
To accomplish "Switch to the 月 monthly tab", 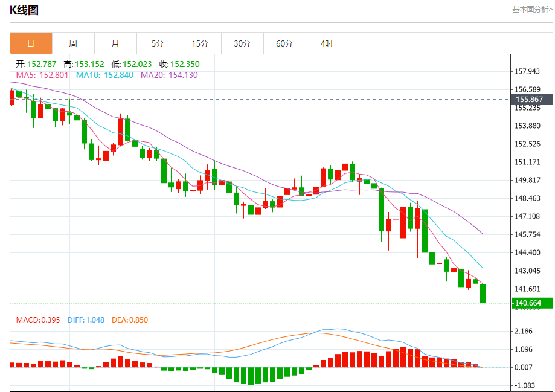I will coord(115,43).
